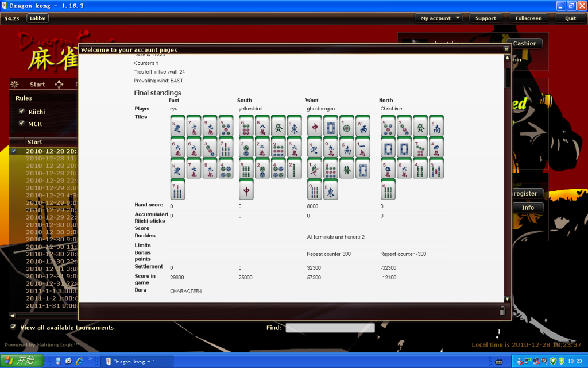
Task: Click yellowbird's red dragon tile
Action: pyautogui.click(x=246, y=189)
